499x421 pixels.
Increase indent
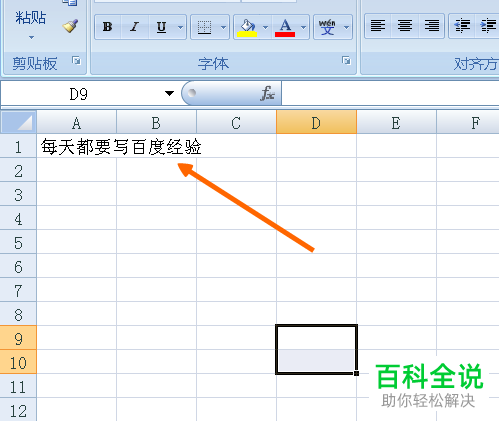(x=488, y=26)
